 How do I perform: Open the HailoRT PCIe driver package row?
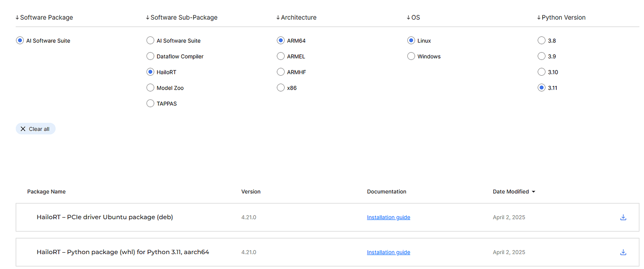(x=105, y=217)
